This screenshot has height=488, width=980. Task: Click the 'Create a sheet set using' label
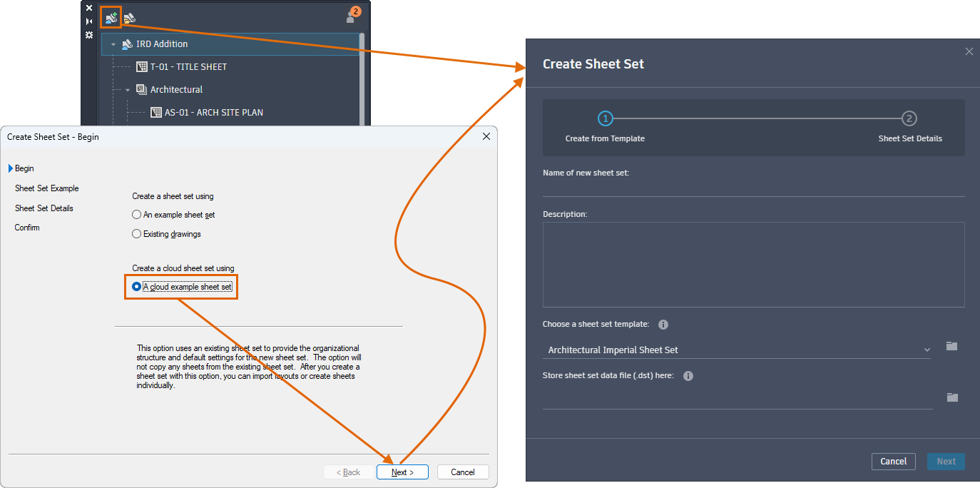(x=173, y=196)
